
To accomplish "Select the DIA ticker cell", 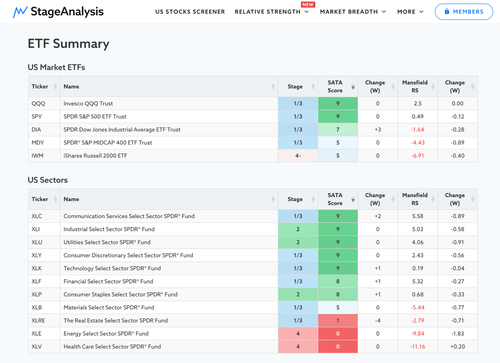I will click(44, 130).
